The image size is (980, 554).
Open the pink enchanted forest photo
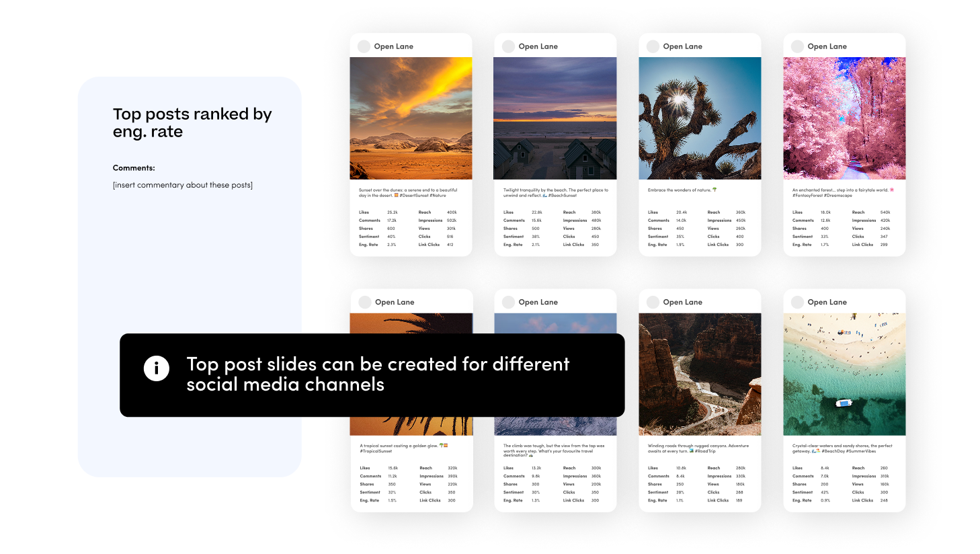[844, 118]
